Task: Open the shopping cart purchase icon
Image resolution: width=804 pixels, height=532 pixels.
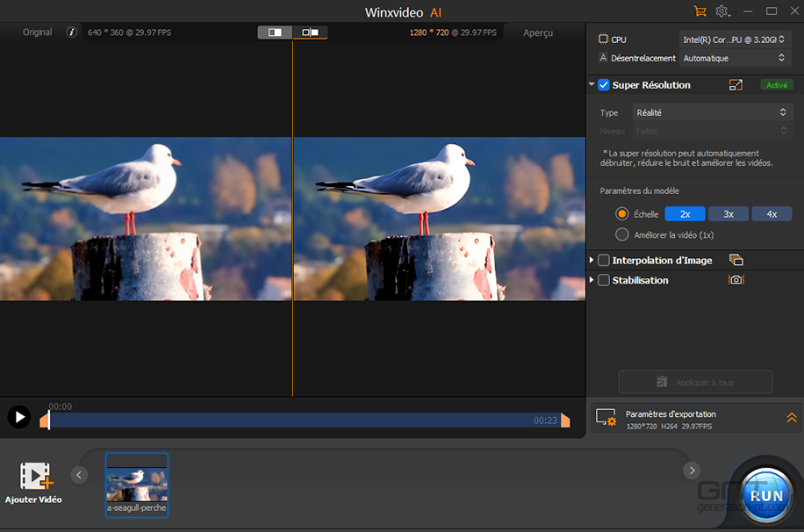Action: (700, 11)
